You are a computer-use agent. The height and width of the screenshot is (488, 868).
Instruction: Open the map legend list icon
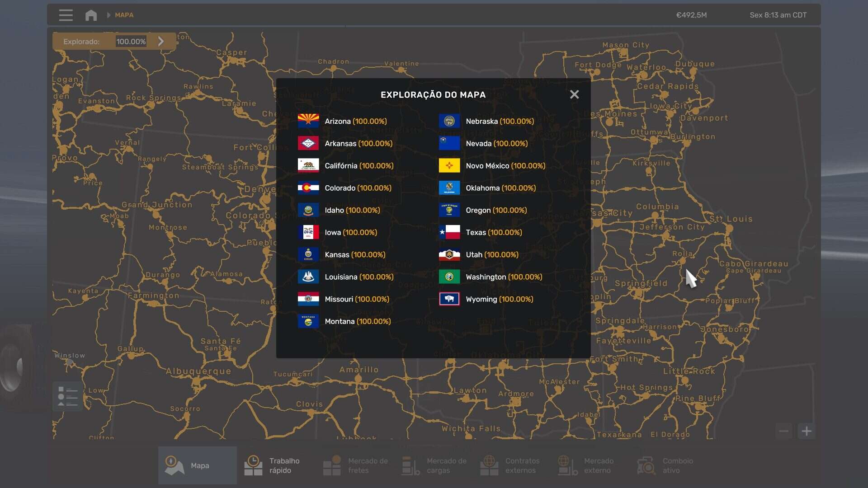point(68,396)
